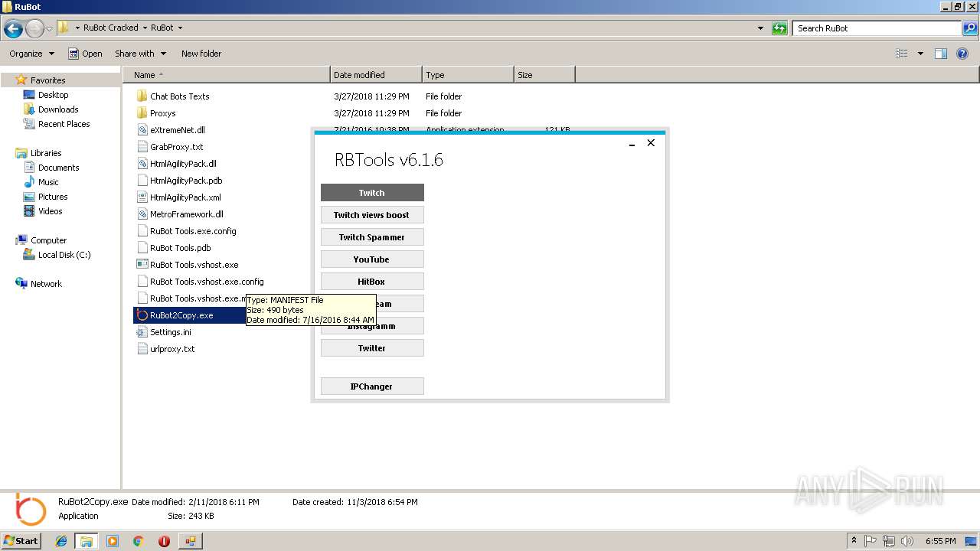Sort files by the Size column header

[x=544, y=75]
